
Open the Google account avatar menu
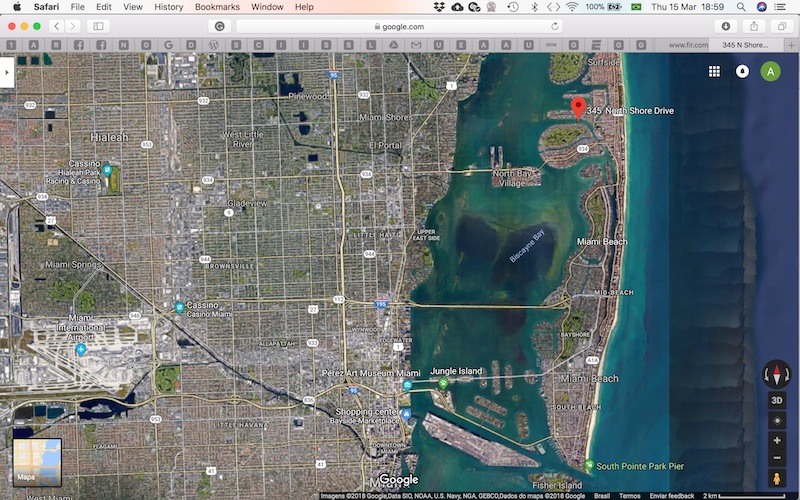click(x=770, y=71)
